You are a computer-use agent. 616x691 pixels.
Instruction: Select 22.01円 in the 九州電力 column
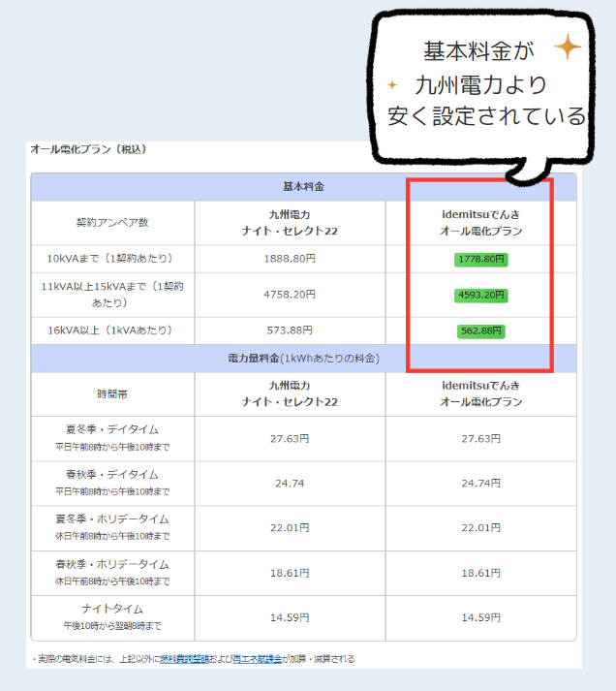tap(290, 528)
